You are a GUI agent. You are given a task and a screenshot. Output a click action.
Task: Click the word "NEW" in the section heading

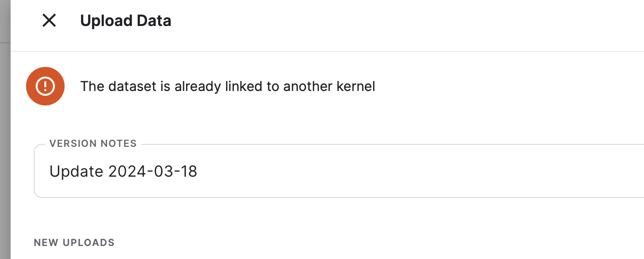46,243
